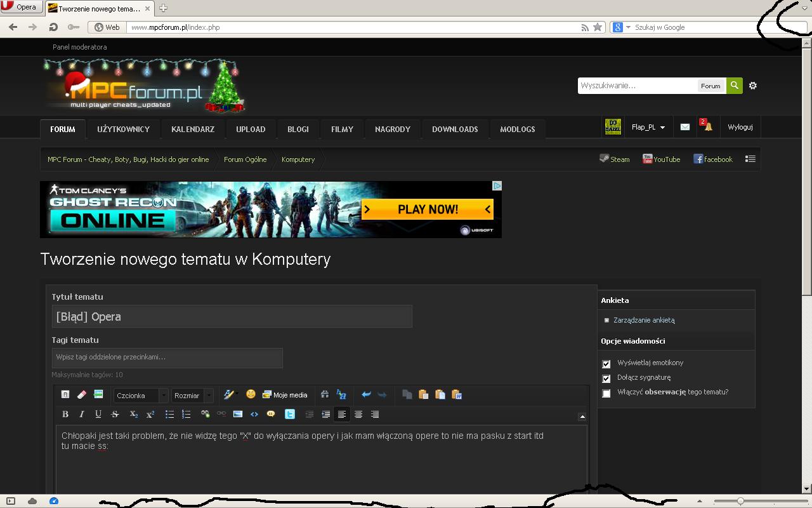Apply underline formatting in editor
Viewport: 812px width, 508px height.
pos(98,414)
